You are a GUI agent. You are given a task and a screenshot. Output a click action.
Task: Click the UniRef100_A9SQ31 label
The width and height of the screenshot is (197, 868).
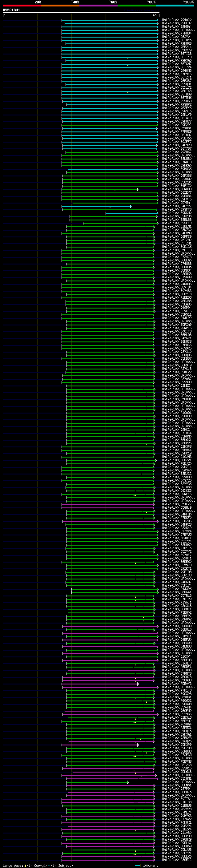pos(176,84)
